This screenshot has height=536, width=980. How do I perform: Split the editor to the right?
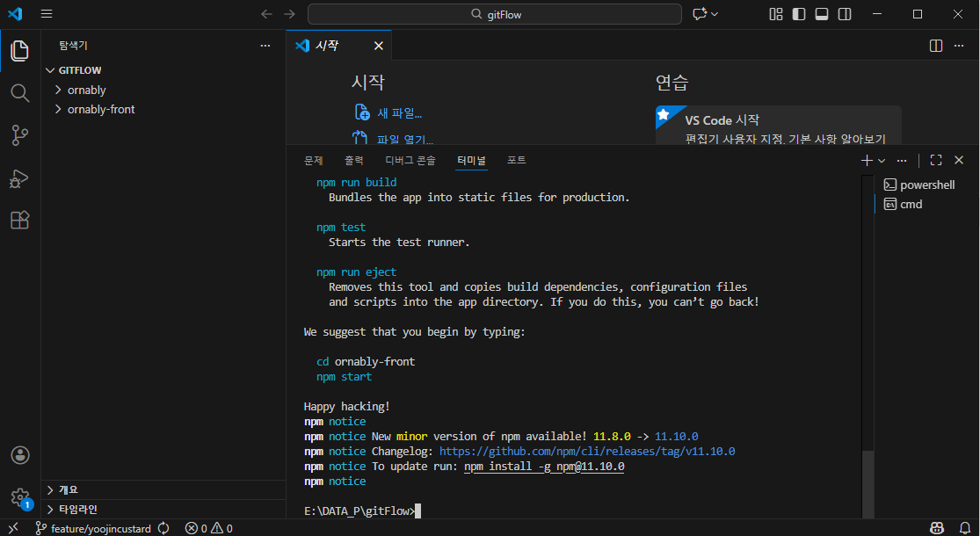936,46
